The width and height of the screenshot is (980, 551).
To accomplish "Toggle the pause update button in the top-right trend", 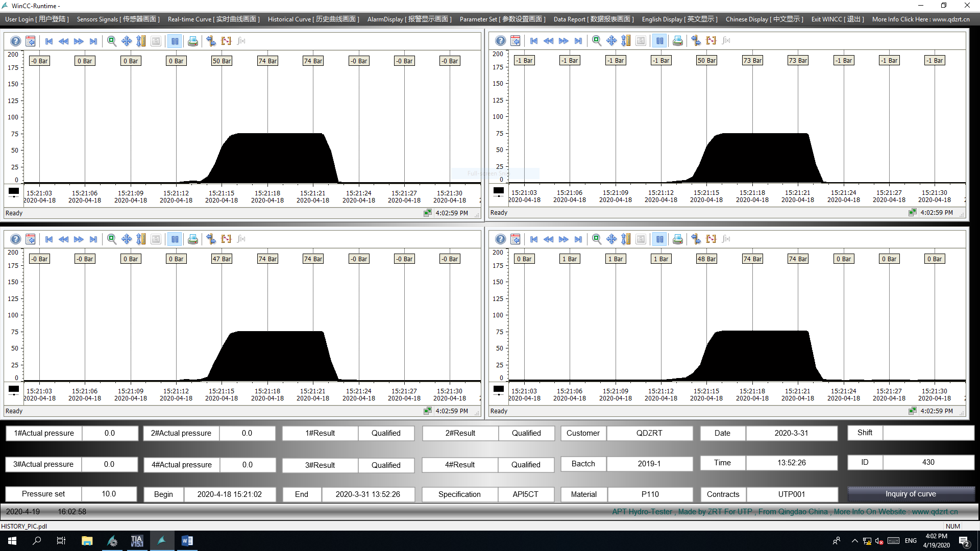I will pyautogui.click(x=660, y=41).
